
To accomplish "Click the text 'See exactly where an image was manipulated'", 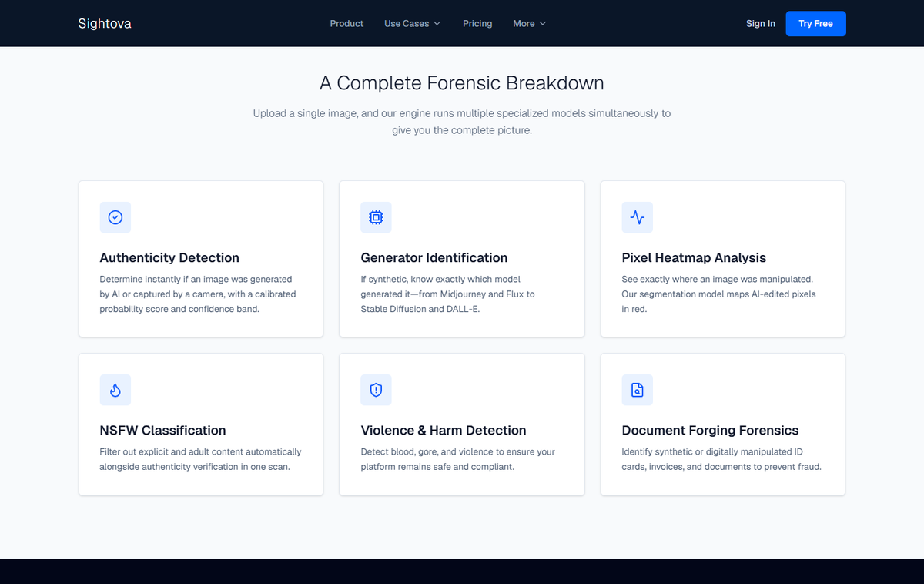I will tap(718, 294).
